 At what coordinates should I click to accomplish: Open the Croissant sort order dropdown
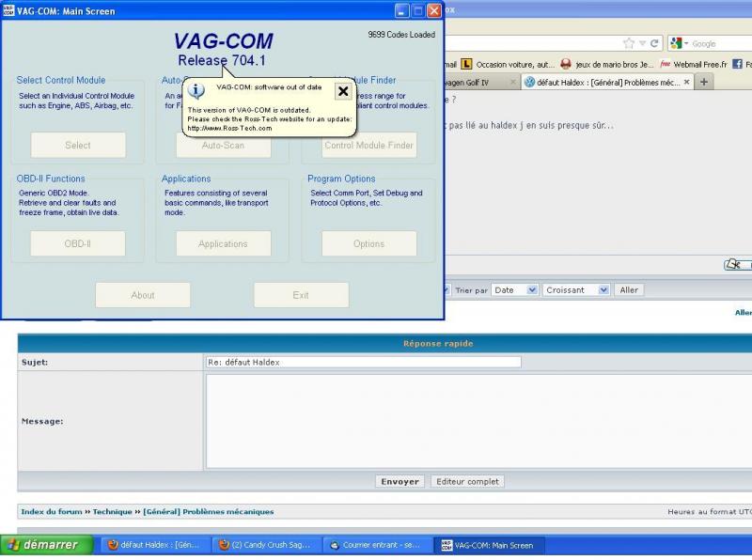click(576, 290)
